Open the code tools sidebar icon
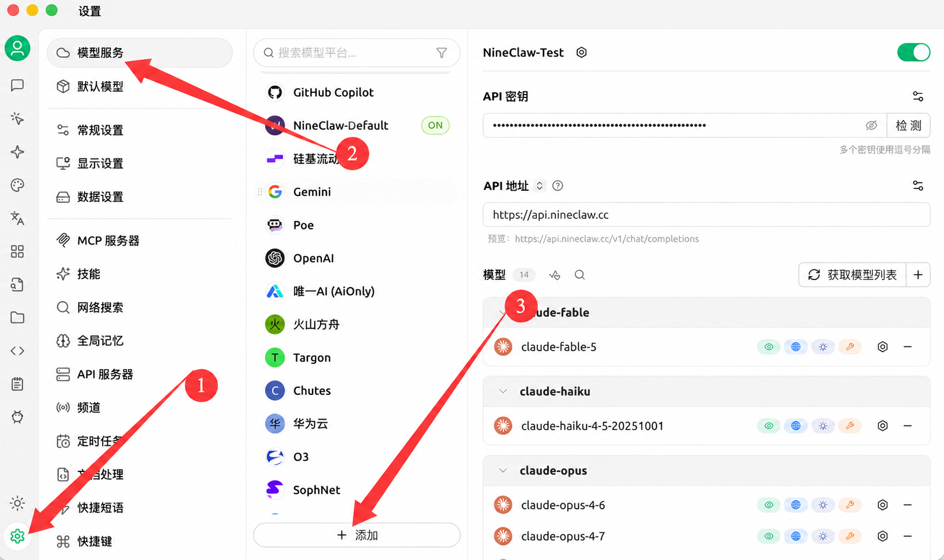This screenshot has width=944, height=560. [x=17, y=351]
